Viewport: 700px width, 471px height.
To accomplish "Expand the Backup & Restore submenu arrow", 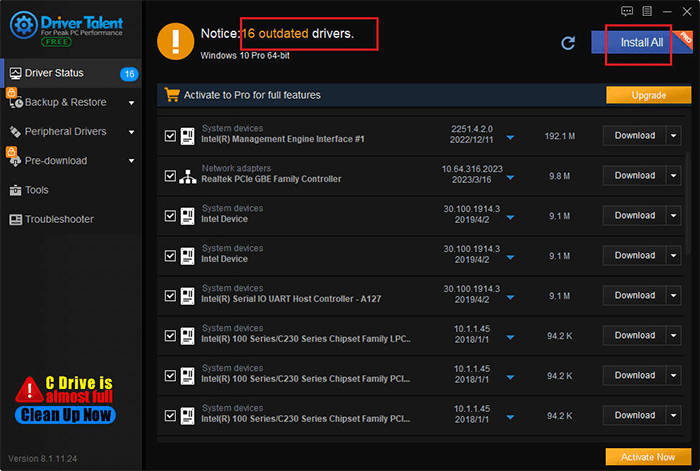I will pos(131,103).
